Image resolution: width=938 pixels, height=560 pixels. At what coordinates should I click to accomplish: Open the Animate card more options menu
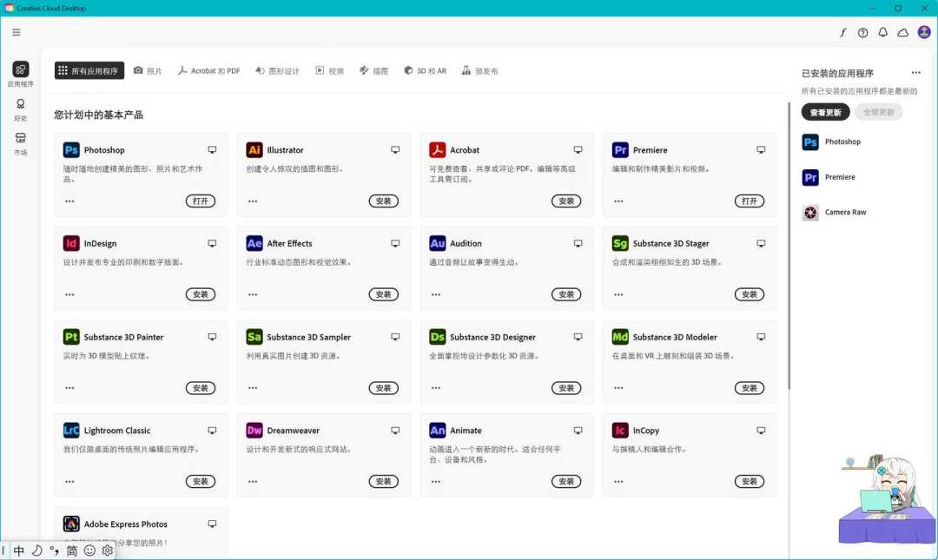pyautogui.click(x=436, y=482)
